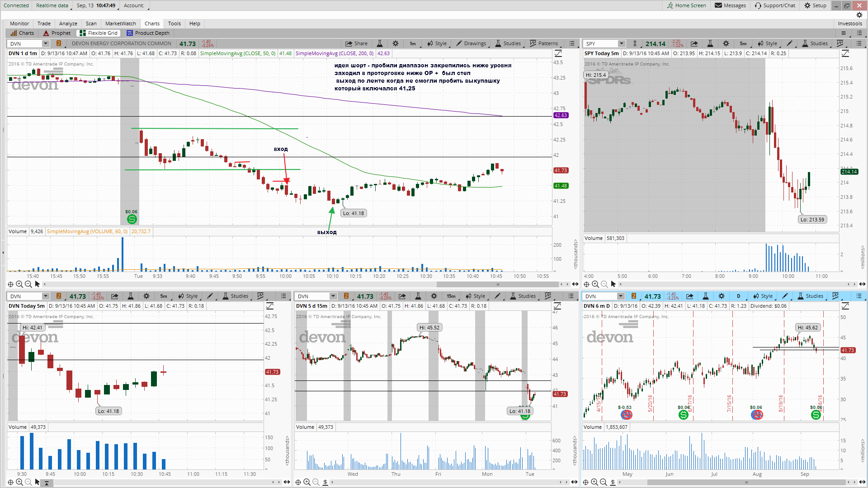
Task: Open the Studies menu in the SPY chart
Action: pyautogui.click(x=815, y=43)
